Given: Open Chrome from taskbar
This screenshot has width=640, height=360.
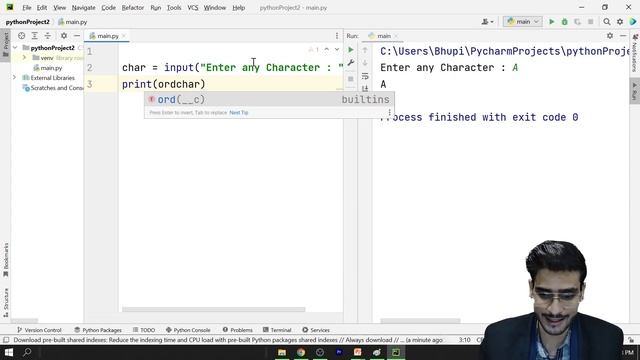Looking at the screenshot, I should (301, 352).
